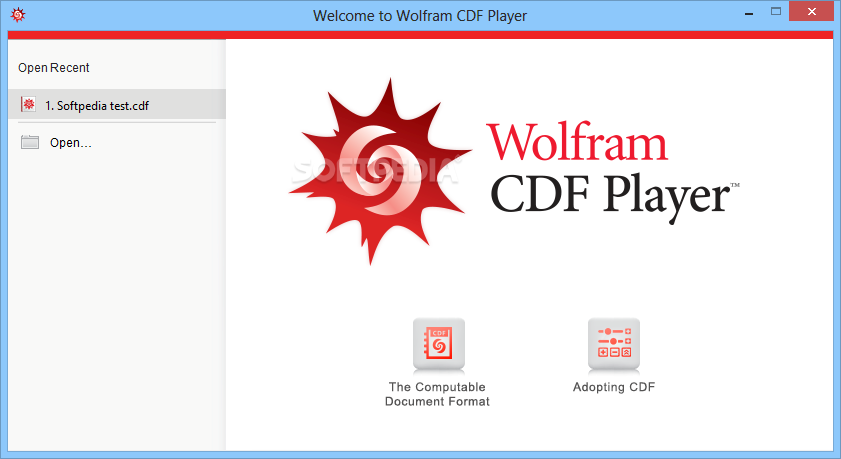The width and height of the screenshot is (841, 459).
Task: Close the Welcome to Wolfram CDF Player window
Action: [x=812, y=12]
